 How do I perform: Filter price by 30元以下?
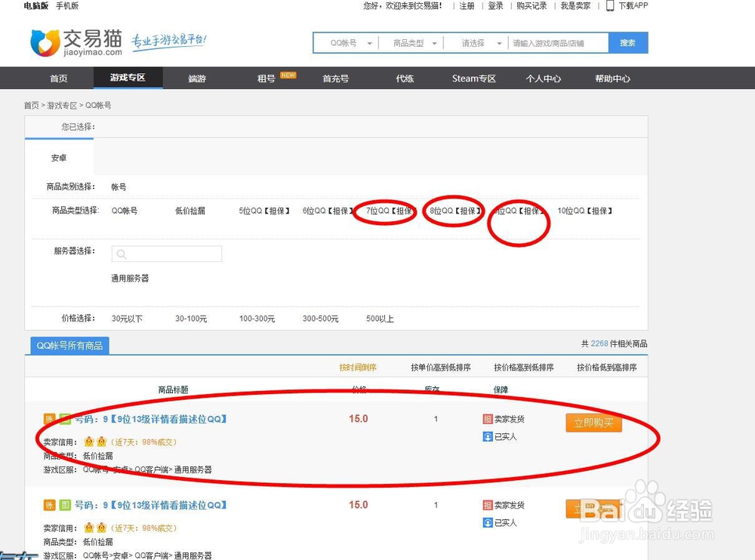tap(127, 318)
